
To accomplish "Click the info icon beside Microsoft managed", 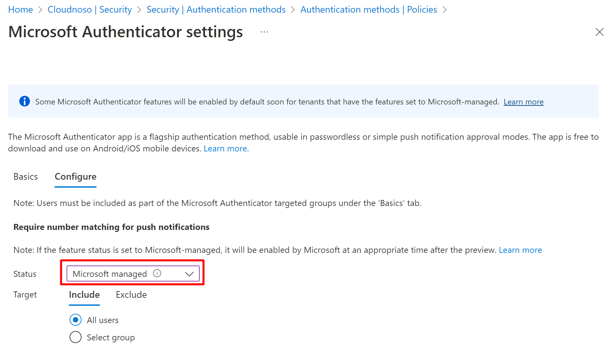I will pos(157,273).
